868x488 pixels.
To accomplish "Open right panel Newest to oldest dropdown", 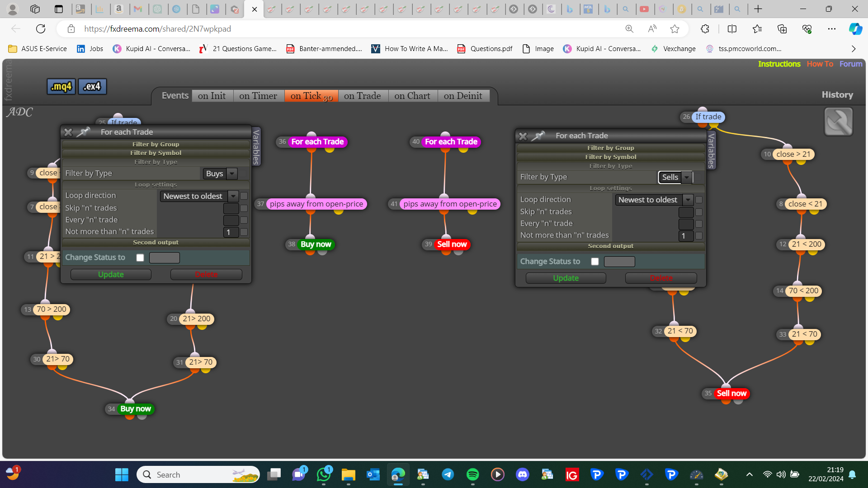I will point(654,200).
